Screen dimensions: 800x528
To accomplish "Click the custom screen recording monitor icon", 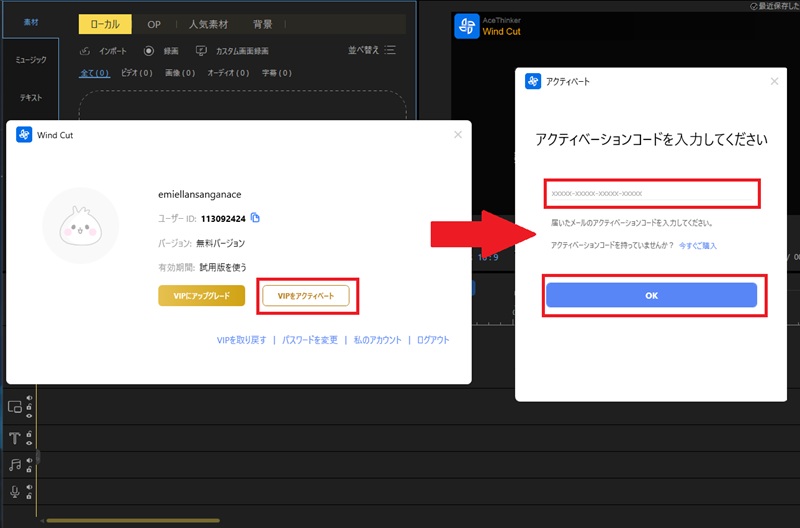I will [x=201, y=51].
